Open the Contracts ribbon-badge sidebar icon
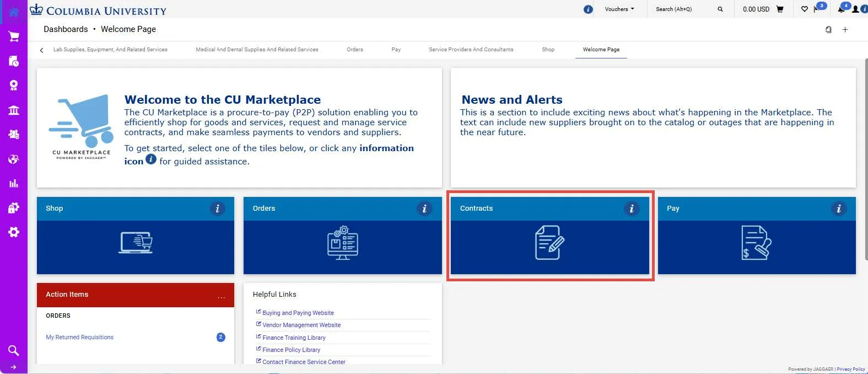 pyautogui.click(x=14, y=85)
